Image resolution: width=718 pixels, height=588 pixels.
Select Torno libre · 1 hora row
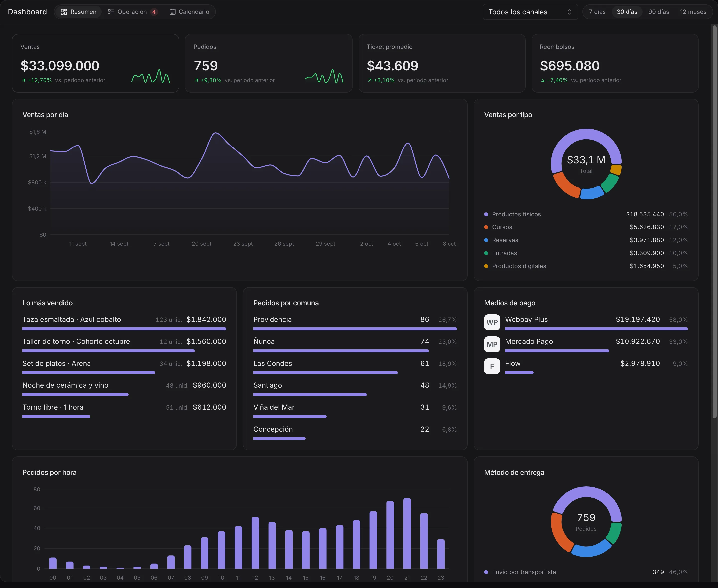pyautogui.click(x=124, y=411)
